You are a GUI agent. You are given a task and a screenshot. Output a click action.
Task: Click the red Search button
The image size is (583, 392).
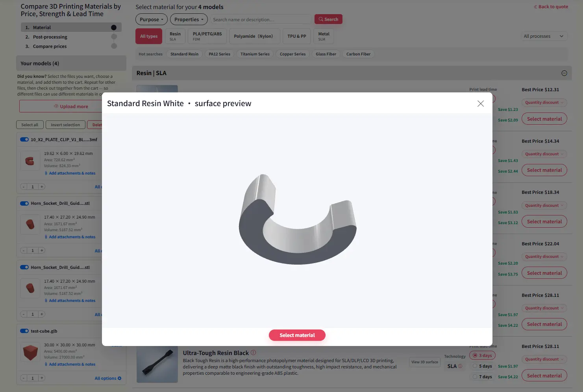[x=328, y=19]
